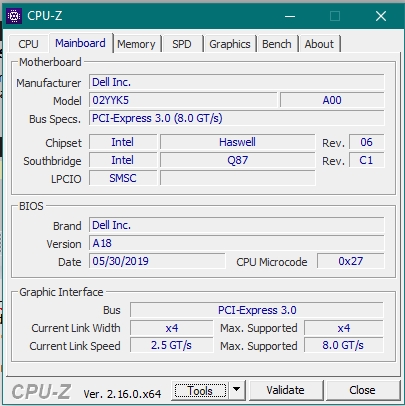Viewport: 405px width, 406px height.
Task: Open the Memory tab
Action: (136, 44)
